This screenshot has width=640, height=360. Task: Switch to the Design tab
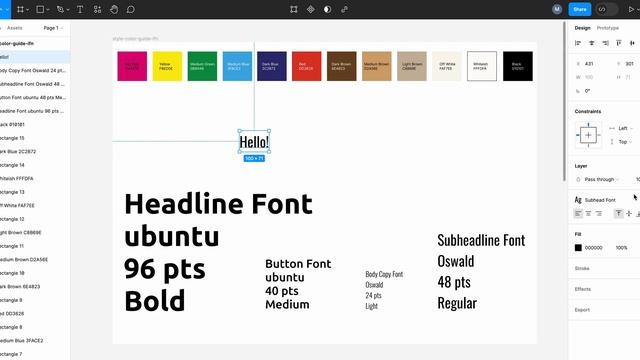coord(582,28)
